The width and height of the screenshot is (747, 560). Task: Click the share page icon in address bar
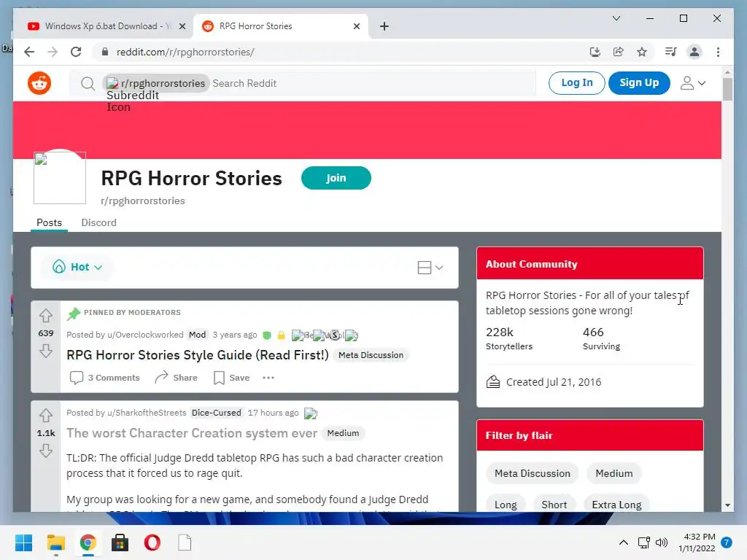coord(619,52)
